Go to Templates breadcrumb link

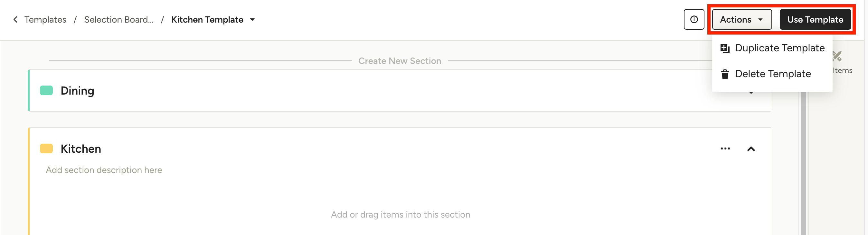coord(45,20)
